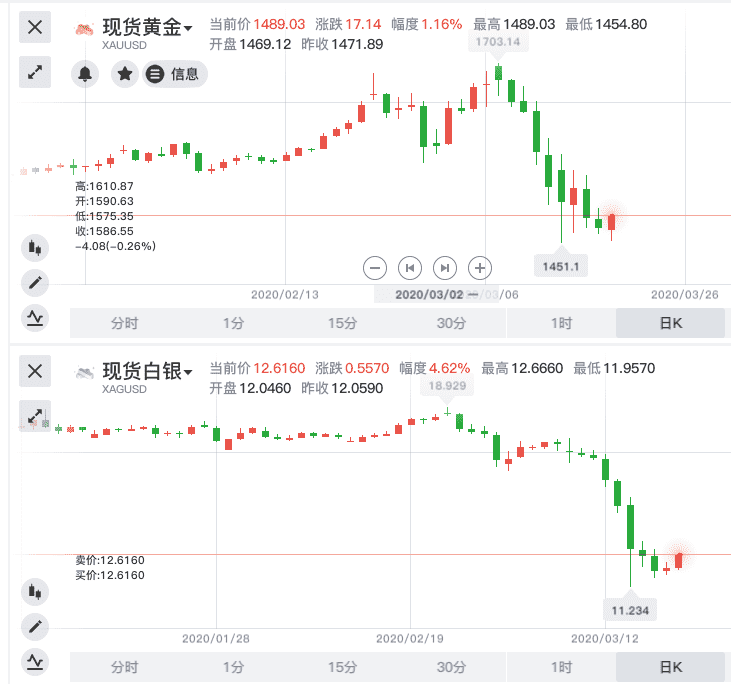Switch silver chart to 分时 timeframe
This screenshot has width=731, height=684.
coord(124,667)
